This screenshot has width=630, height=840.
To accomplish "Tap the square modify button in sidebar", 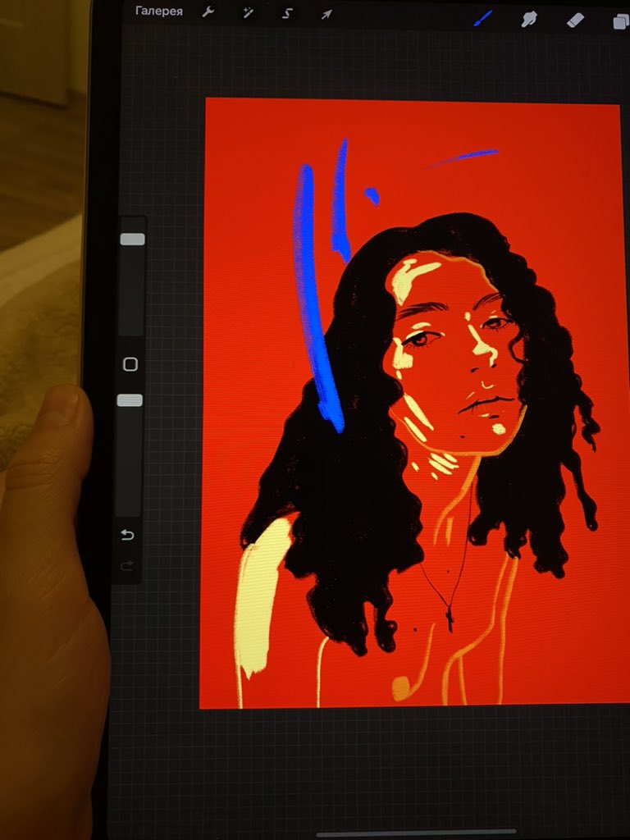I will pyautogui.click(x=130, y=364).
